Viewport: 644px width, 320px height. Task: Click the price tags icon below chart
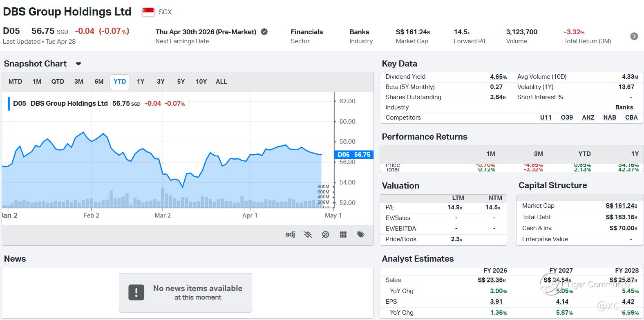(x=361, y=234)
